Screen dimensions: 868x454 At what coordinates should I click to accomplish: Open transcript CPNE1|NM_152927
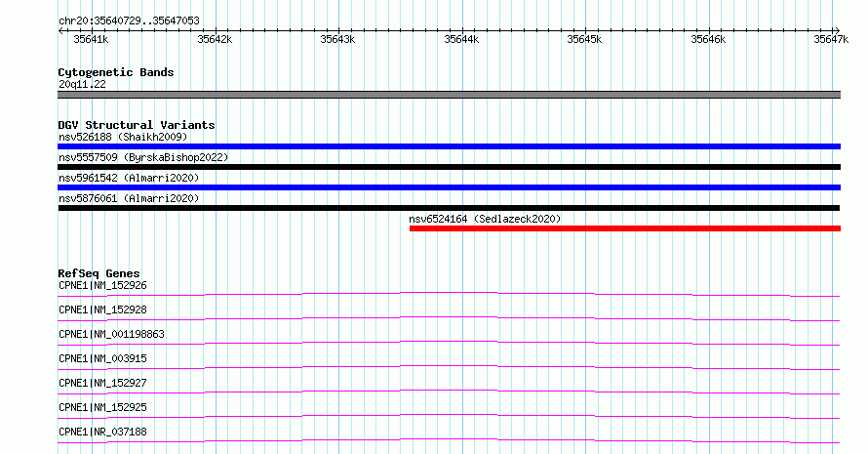[x=103, y=383]
